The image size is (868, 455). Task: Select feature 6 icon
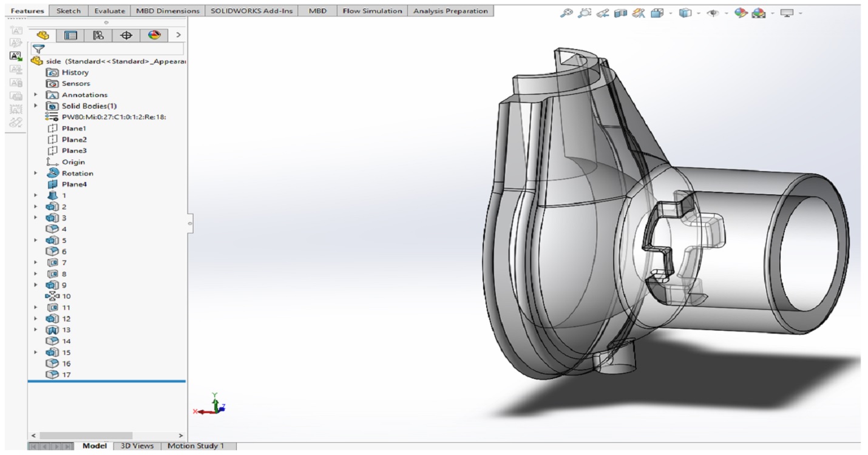point(52,251)
